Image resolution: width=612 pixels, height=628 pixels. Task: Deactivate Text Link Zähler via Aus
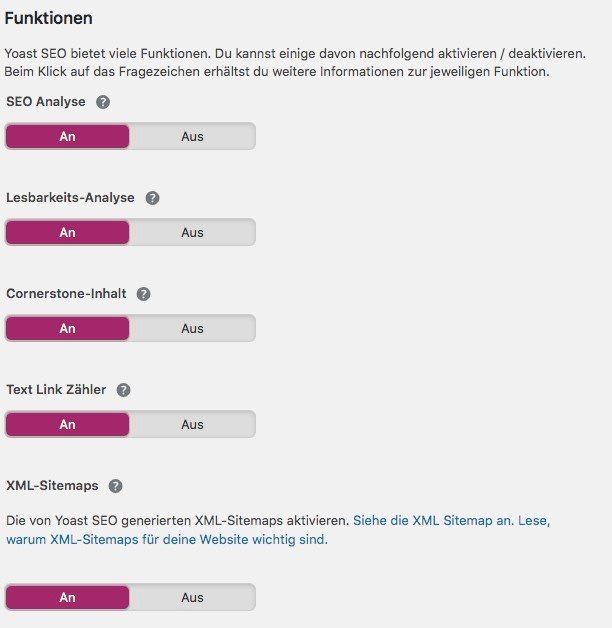pyautogui.click(x=192, y=424)
